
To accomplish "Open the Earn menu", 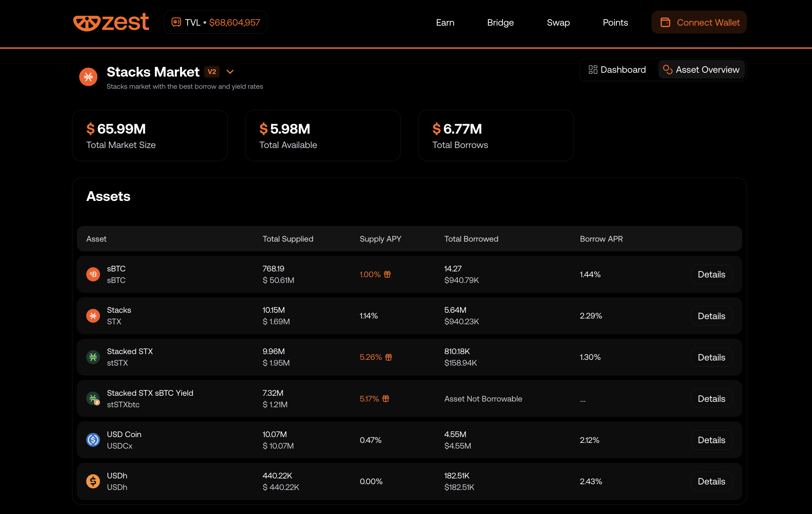I will click(x=445, y=22).
